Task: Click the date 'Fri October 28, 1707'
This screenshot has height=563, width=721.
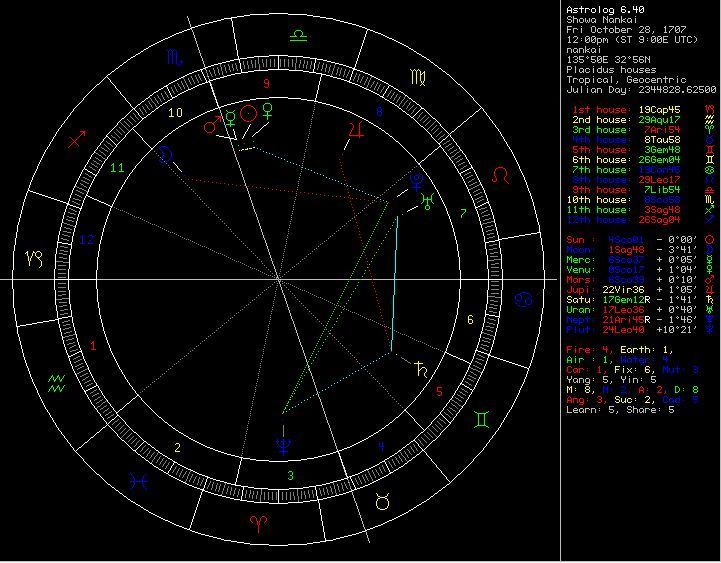Action: pos(626,30)
